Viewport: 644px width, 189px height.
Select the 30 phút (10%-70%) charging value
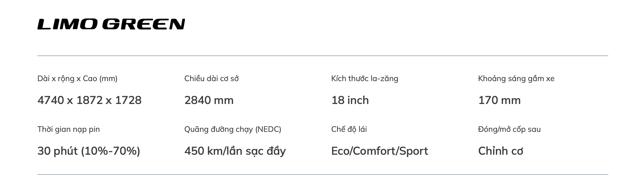tap(89, 151)
